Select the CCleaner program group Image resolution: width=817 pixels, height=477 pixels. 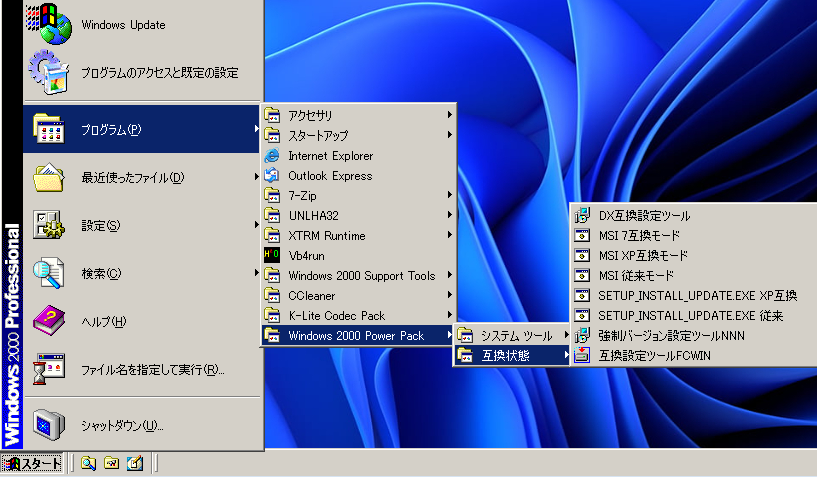click(x=359, y=296)
